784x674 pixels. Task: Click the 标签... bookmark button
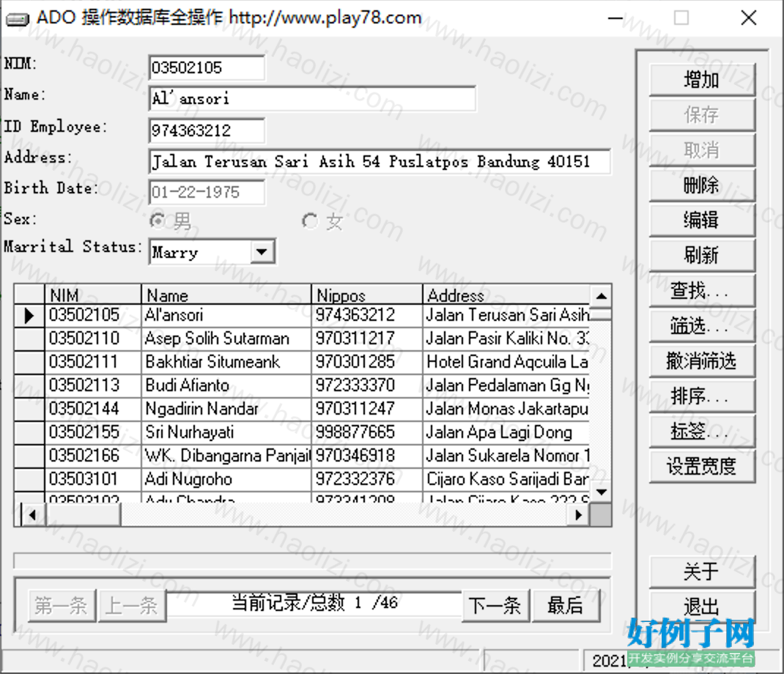point(702,431)
